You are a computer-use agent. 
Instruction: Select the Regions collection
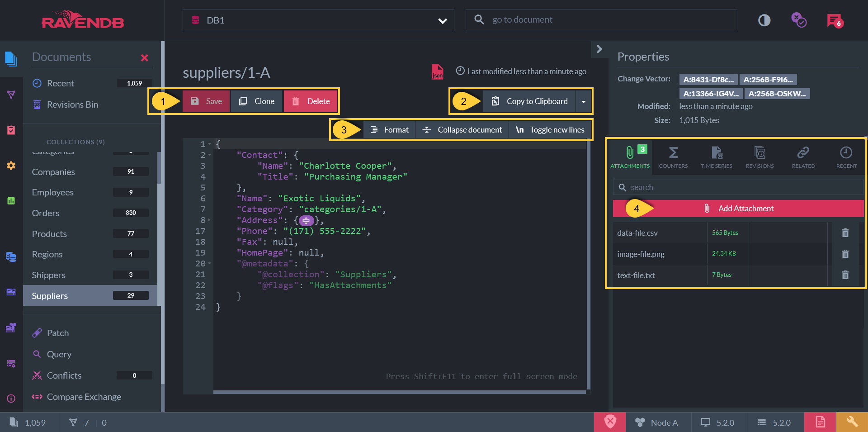(90, 254)
